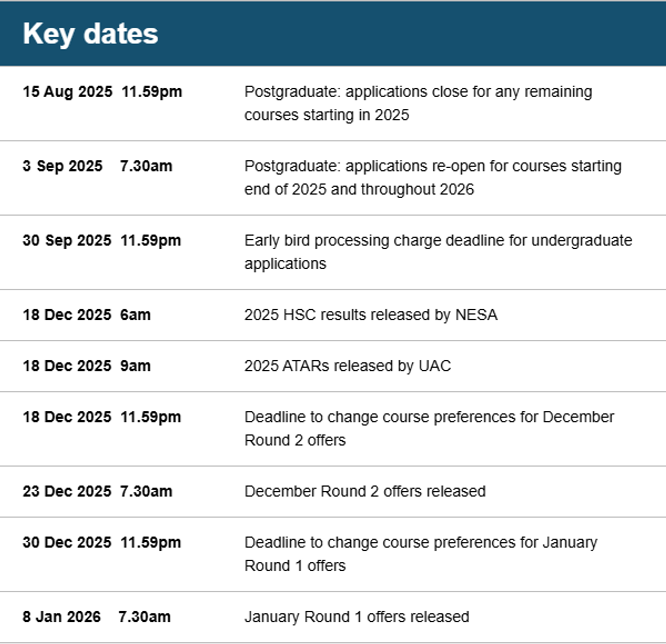Click December Round 2 offers released text
This screenshot has width=666, height=644.
point(365,491)
